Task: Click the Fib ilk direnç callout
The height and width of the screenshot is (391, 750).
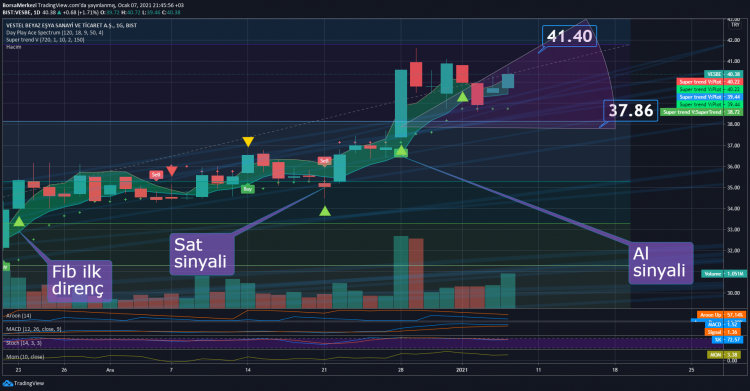Action: [79, 280]
